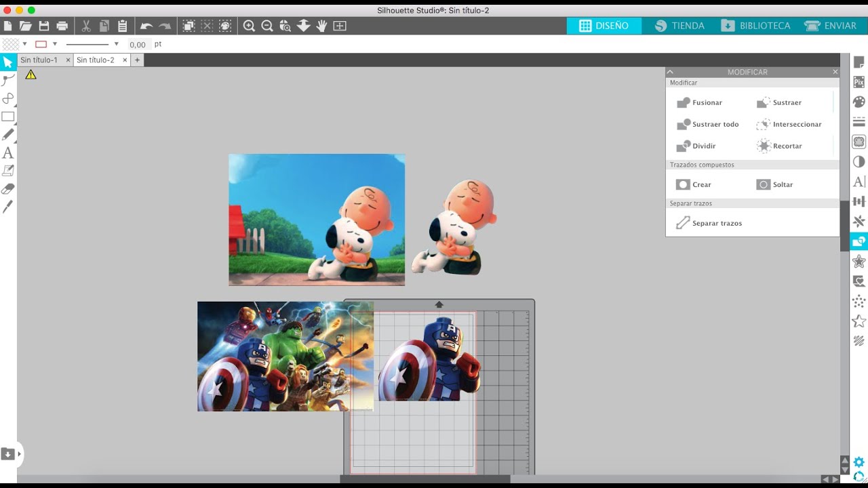Click Sustraer todo in Modificar panel

[x=708, y=124]
